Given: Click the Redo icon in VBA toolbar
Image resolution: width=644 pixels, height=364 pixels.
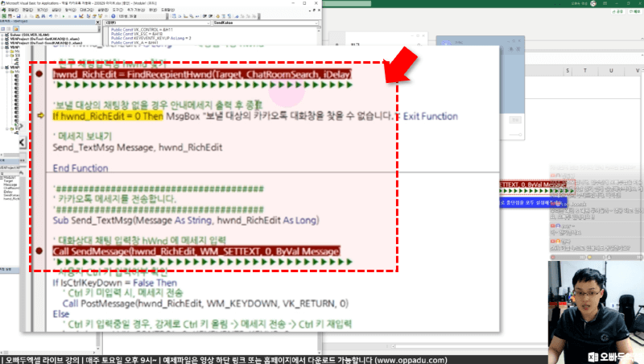Looking at the screenshot, I should tap(56, 16).
